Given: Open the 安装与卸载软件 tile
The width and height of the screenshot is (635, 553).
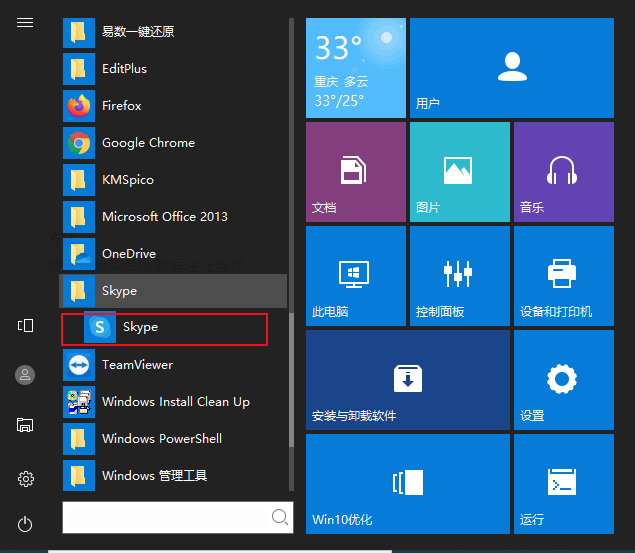Looking at the screenshot, I should click(408, 380).
